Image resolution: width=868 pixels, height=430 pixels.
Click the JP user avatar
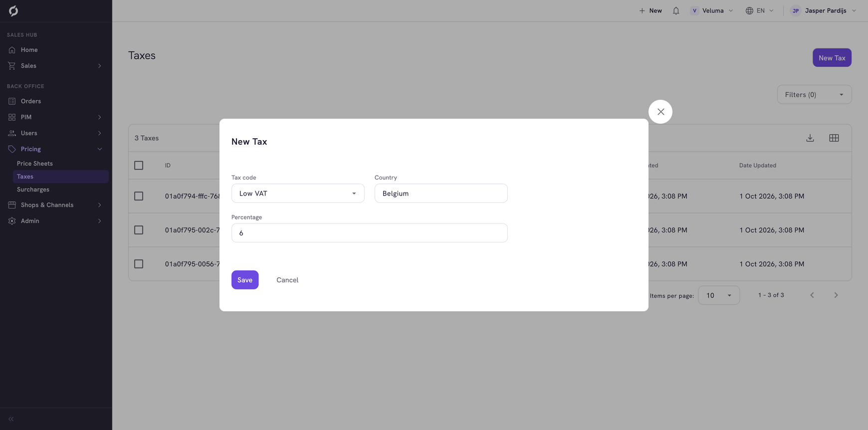click(796, 10)
